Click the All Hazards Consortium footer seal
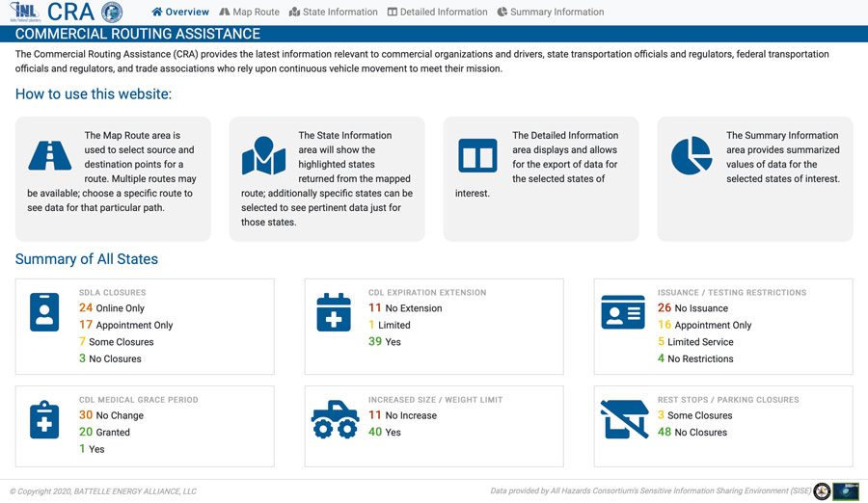The image size is (868, 503). click(x=822, y=491)
